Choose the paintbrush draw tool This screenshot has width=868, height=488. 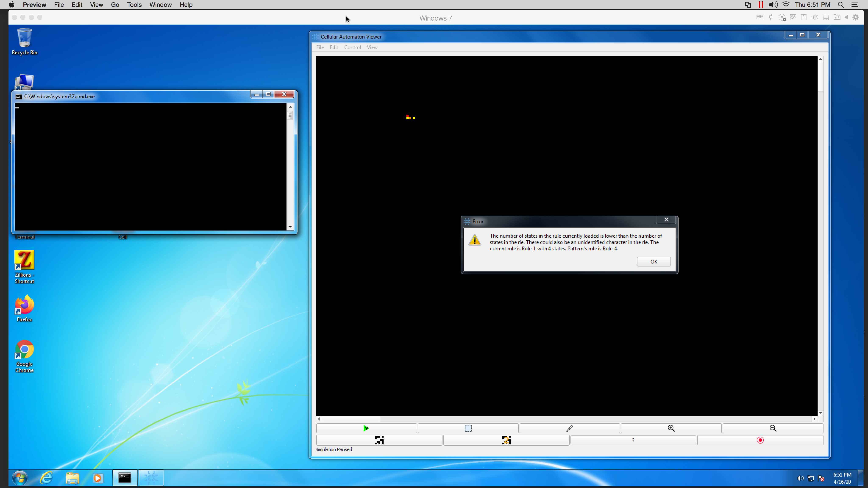(x=569, y=428)
